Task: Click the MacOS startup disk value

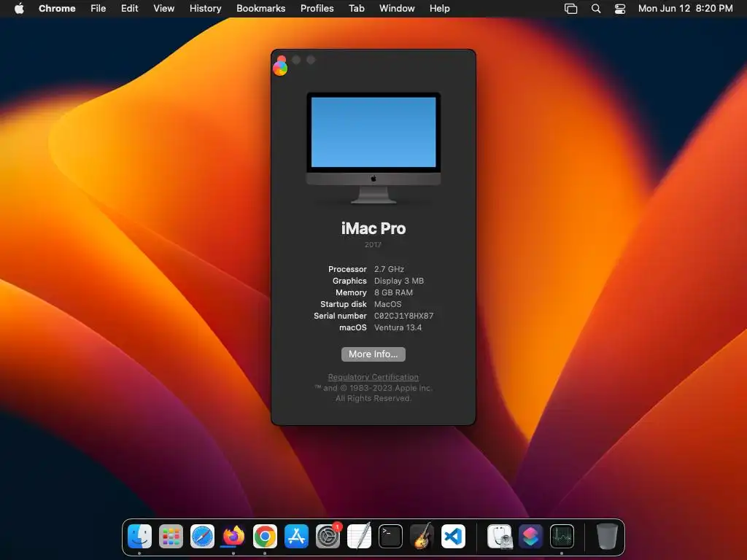Action: [388, 304]
